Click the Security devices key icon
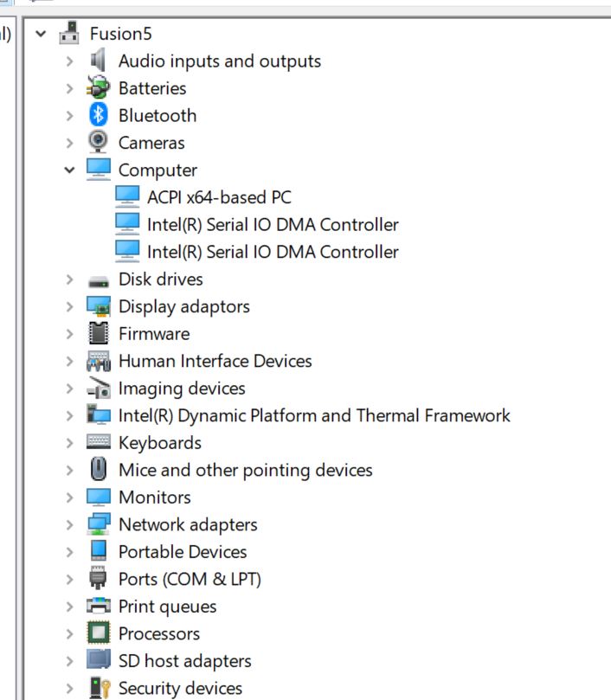This screenshot has height=700, width=611. 100,688
